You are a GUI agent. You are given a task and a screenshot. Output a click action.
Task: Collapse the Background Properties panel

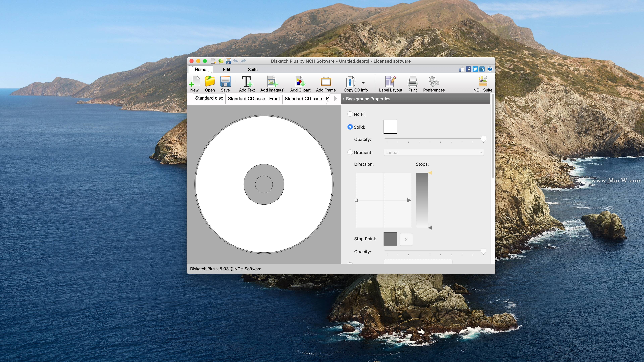(x=343, y=99)
